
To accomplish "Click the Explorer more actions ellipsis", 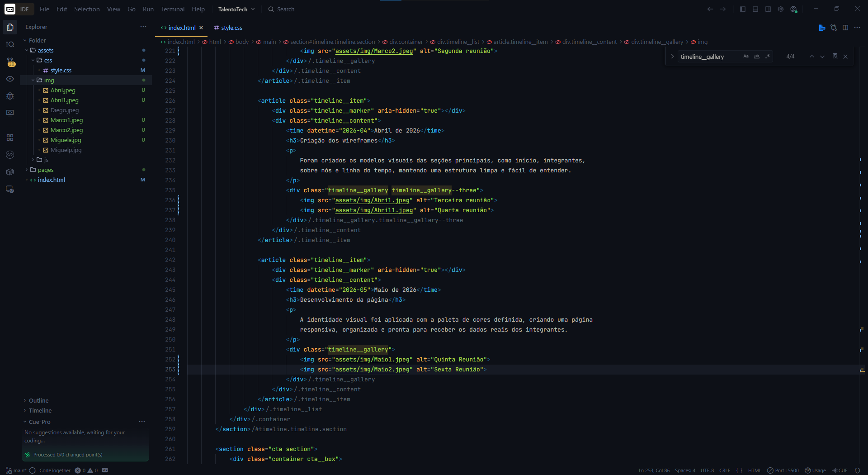I will tap(143, 27).
